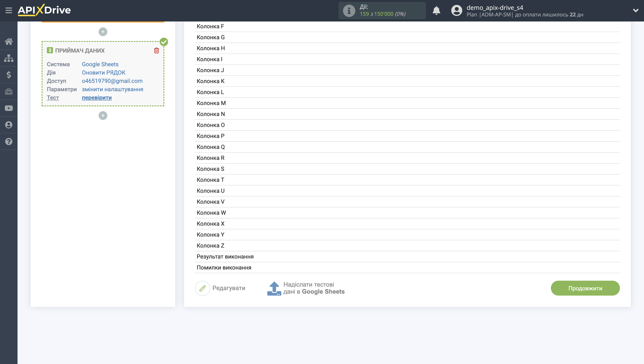Open the profile sidebar icon
Viewport: 644px width, 364px height.
[x=9, y=125]
